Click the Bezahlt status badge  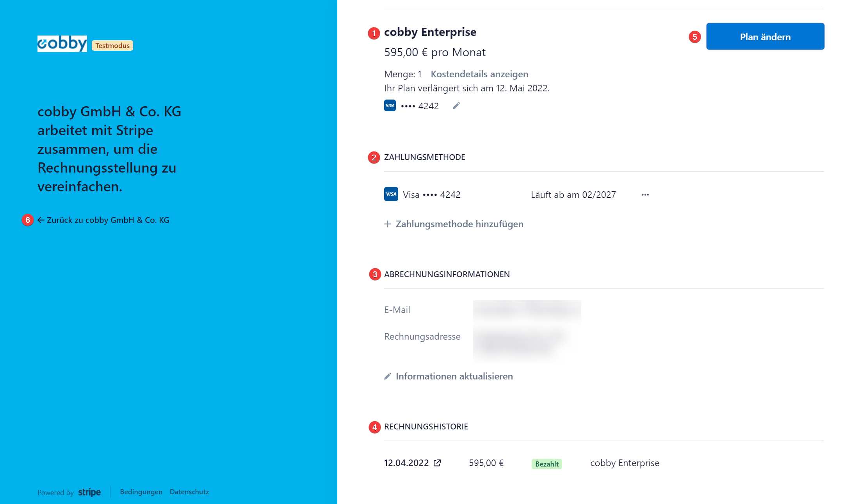pos(547,464)
